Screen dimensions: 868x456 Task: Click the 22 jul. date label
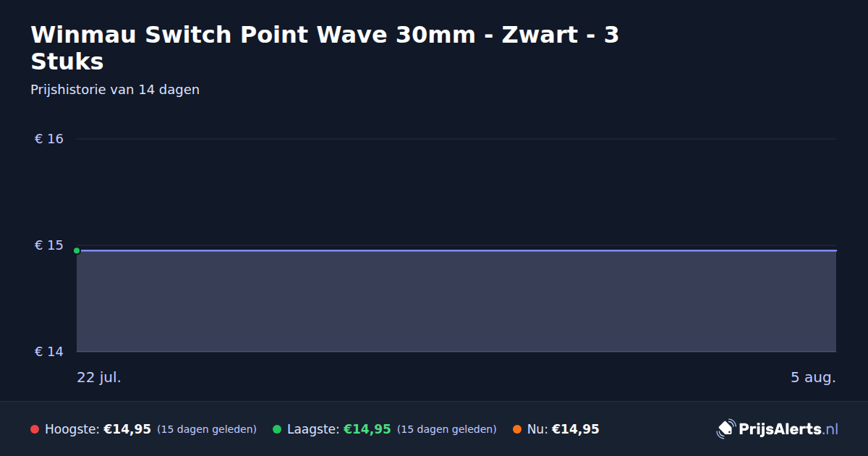click(99, 377)
